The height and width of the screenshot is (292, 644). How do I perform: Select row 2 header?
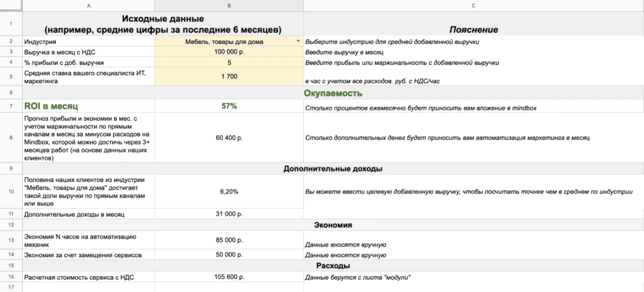11,41
